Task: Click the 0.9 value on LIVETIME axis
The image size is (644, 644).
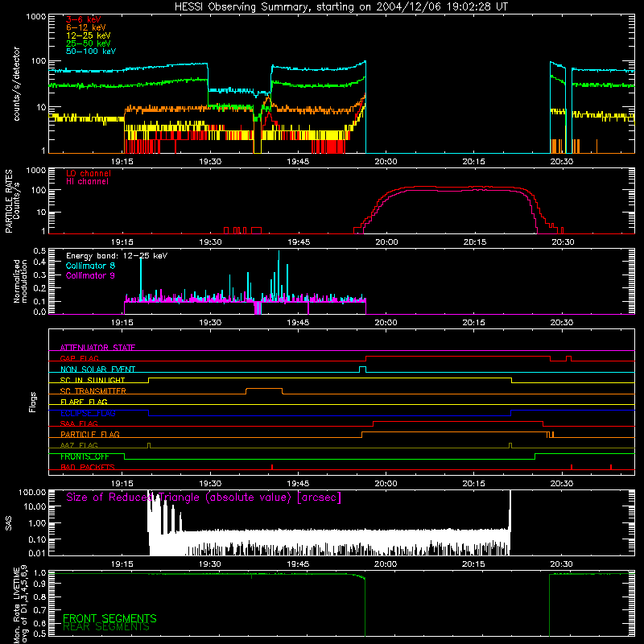Action: coord(39,583)
